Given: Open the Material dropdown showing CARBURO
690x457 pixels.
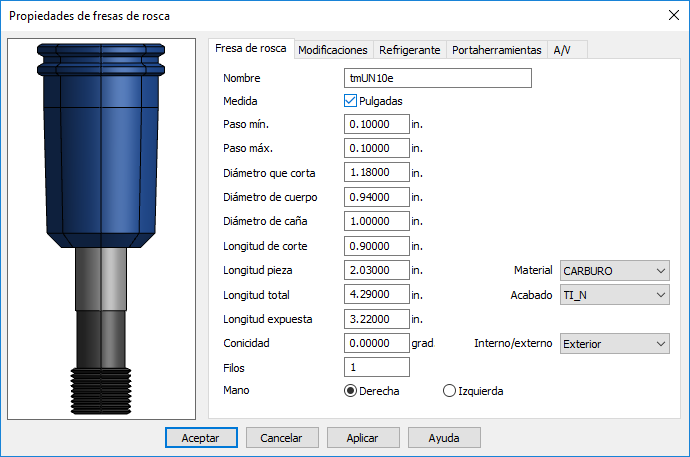Looking at the screenshot, I should coord(614,271).
